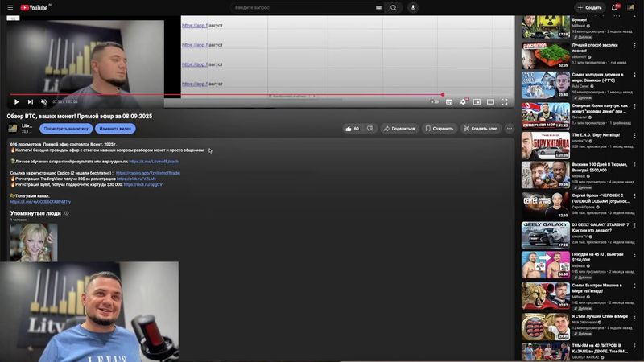The width and height of the screenshot is (644, 362).
Task: Seek on the red video progress bar
Action: 242,94
